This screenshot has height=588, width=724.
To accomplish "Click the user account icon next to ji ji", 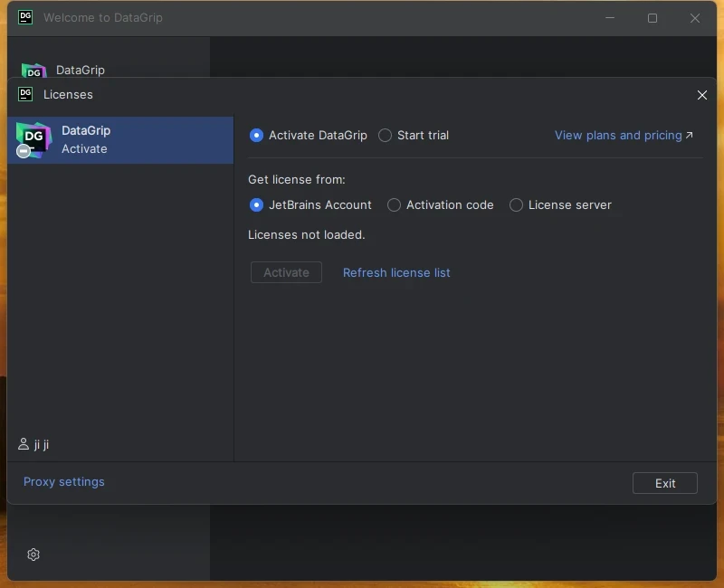I will pos(24,444).
